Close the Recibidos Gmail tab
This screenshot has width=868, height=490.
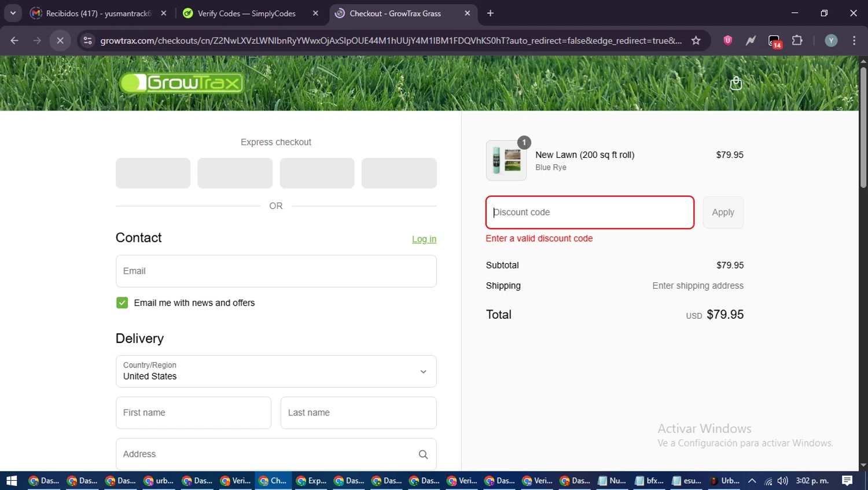click(x=164, y=13)
